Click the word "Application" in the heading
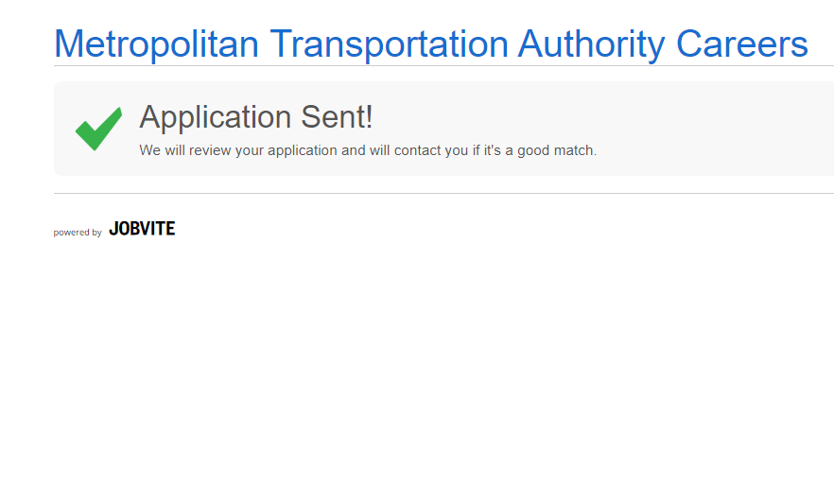This screenshot has width=834, height=504. [x=215, y=117]
